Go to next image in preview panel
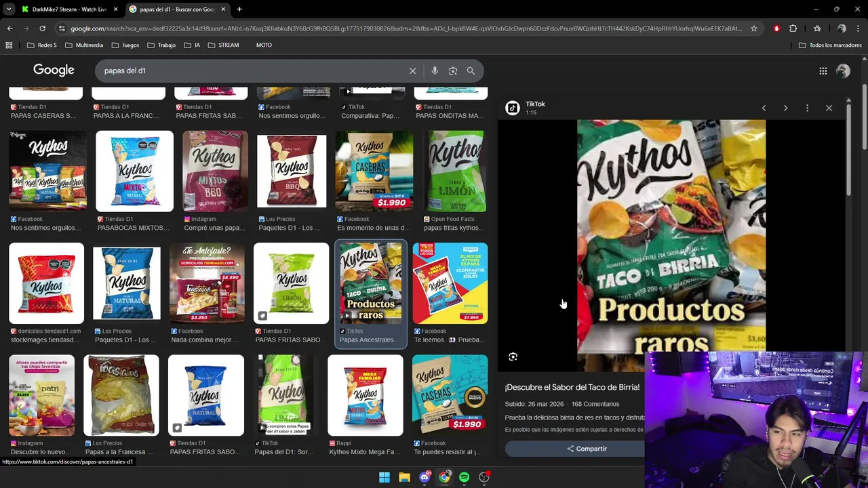 [785, 108]
